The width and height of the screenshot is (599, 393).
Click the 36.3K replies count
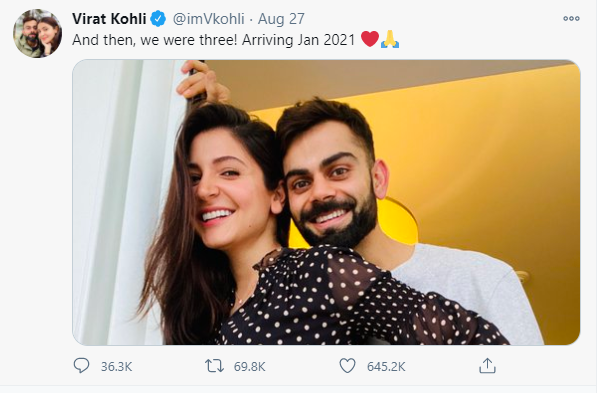coord(117,367)
